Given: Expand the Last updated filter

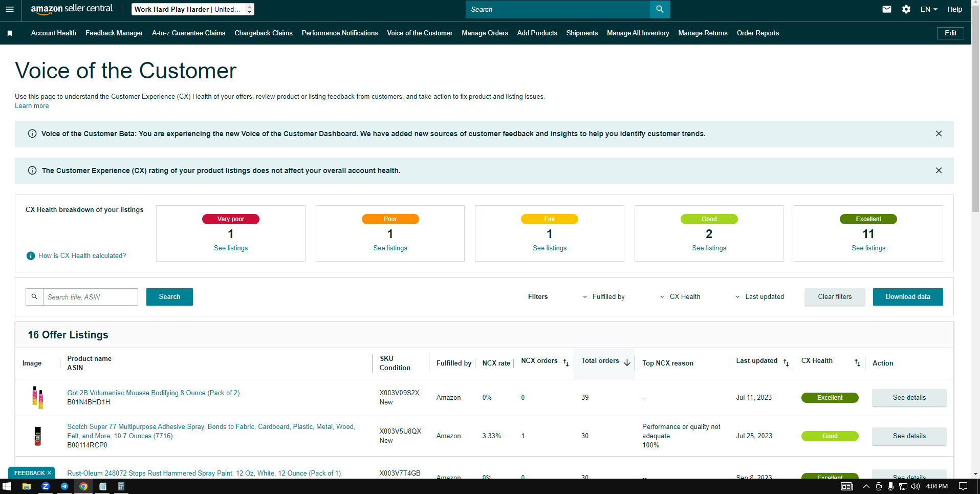Looking at the screenshot, I should pos(759,297).
